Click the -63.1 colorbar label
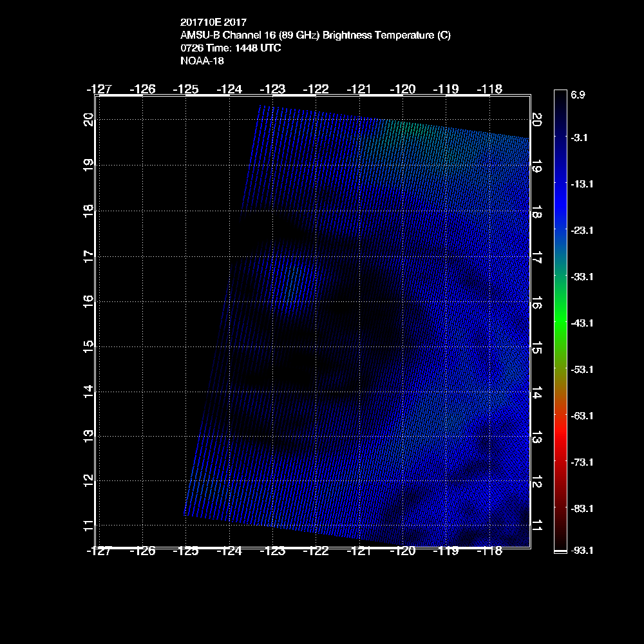 tap(582, 416)
